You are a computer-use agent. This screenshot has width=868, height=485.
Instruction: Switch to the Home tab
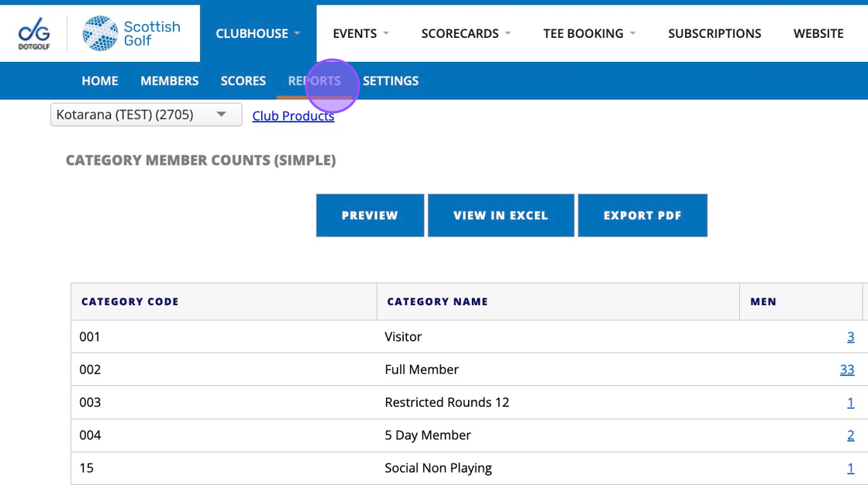[x=100, y=81]
